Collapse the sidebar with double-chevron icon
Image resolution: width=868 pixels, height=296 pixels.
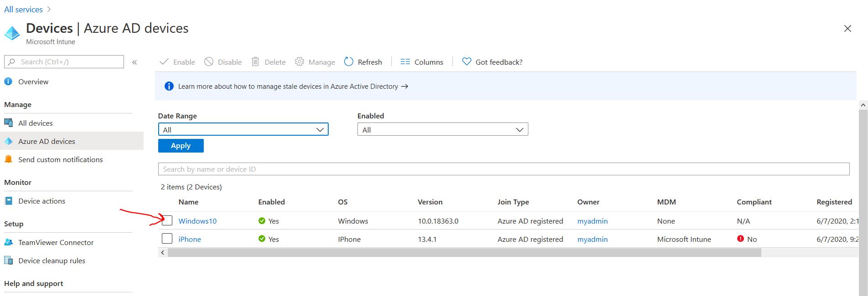pyautogui.click(x=134, y=62)
